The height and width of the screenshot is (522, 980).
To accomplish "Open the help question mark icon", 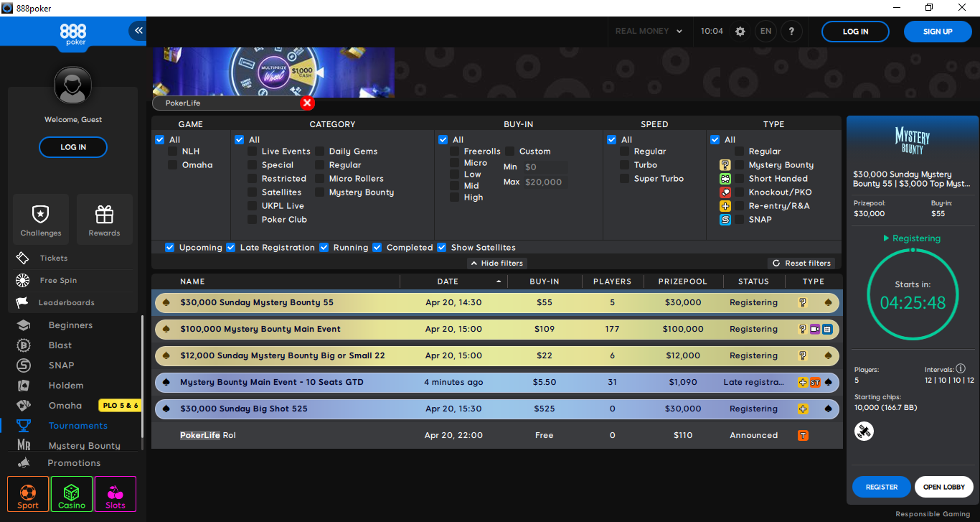I will point(791,32).
